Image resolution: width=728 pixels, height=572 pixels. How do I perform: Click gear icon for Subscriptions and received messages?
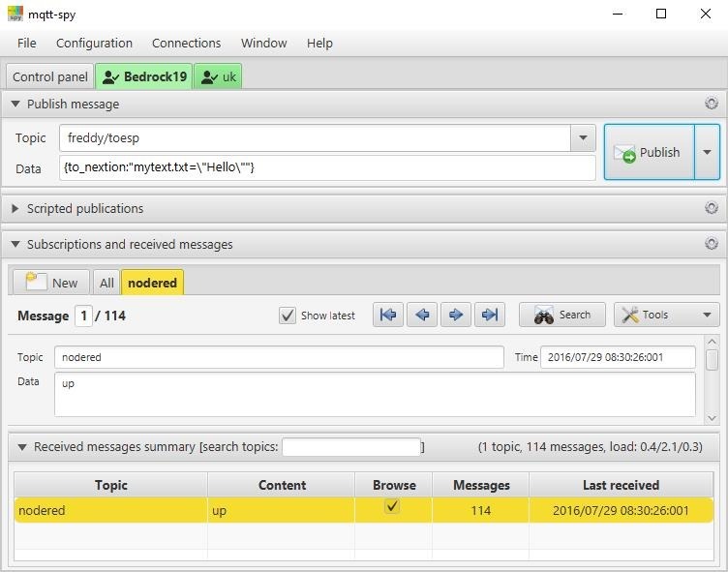[x=712, y=244]
